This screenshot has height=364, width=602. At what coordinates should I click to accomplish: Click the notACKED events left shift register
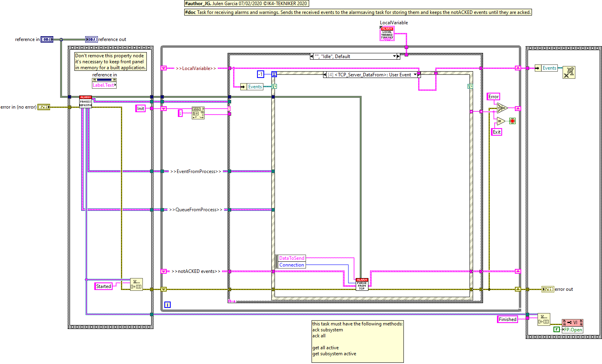(x=164, y=271)
